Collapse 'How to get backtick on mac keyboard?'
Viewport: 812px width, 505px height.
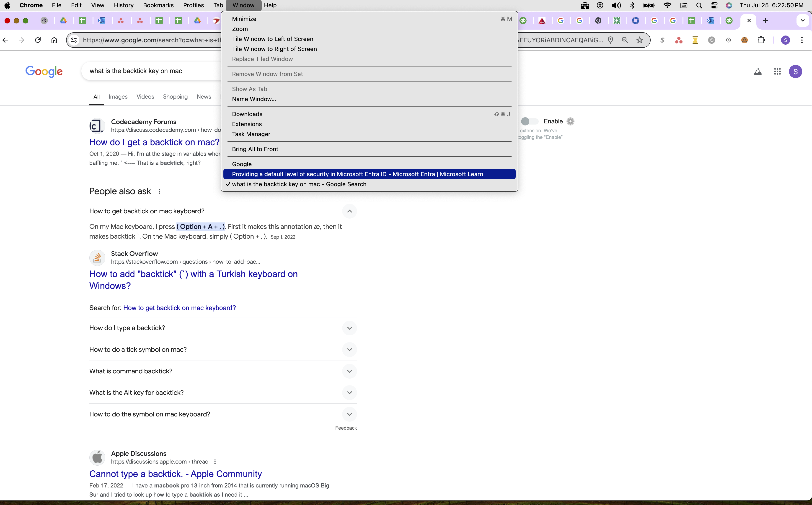349,211
